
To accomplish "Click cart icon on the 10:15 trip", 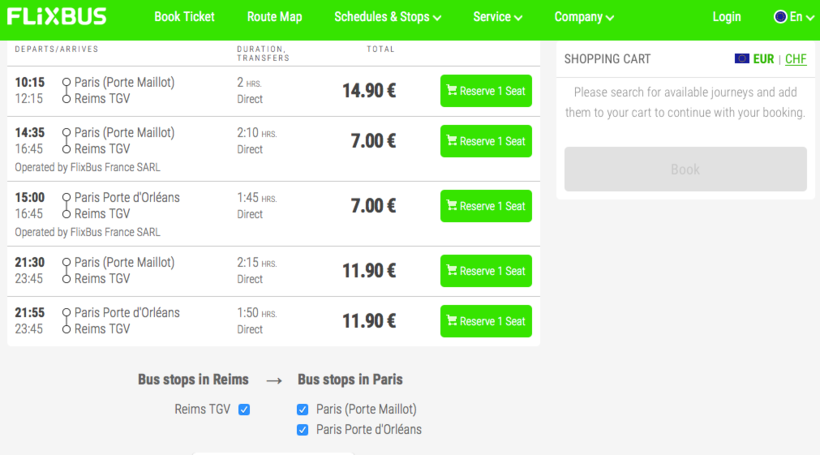I will [x=452, y=91].
